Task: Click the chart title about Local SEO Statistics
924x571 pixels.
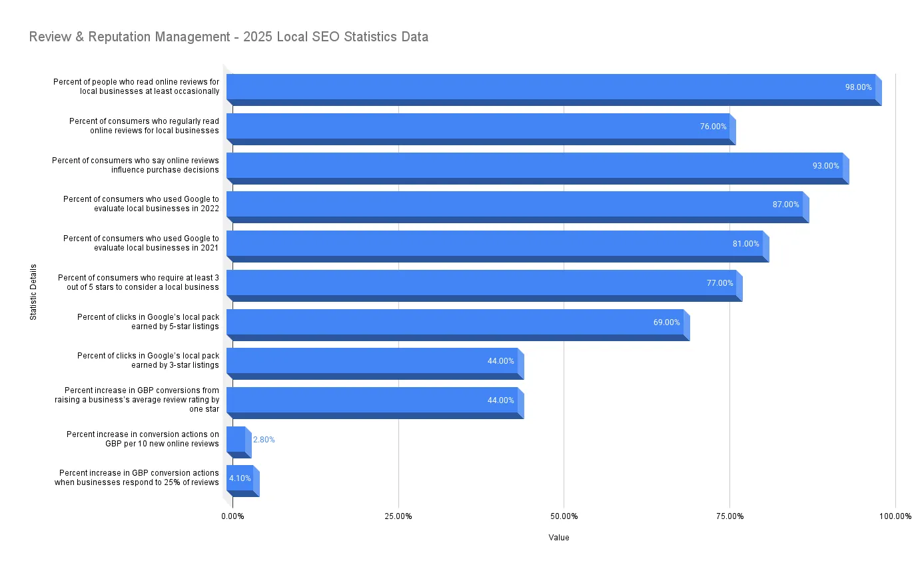Action: coord(229,37)
